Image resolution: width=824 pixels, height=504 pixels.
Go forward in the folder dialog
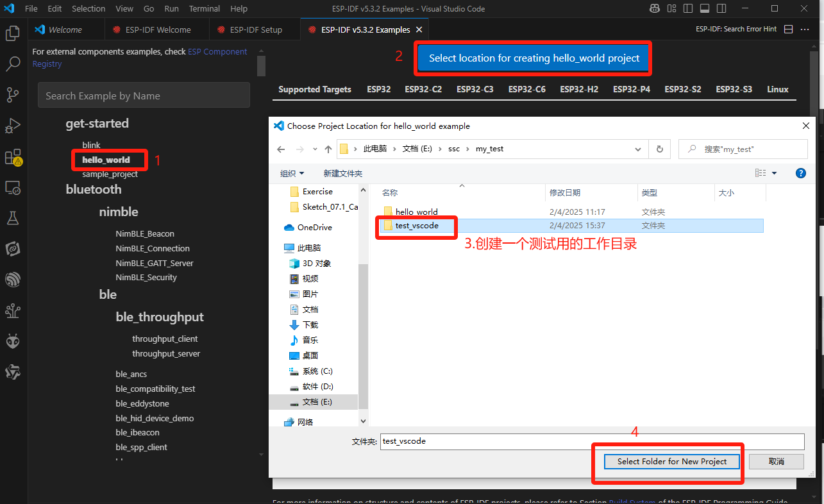coord(299,149)
